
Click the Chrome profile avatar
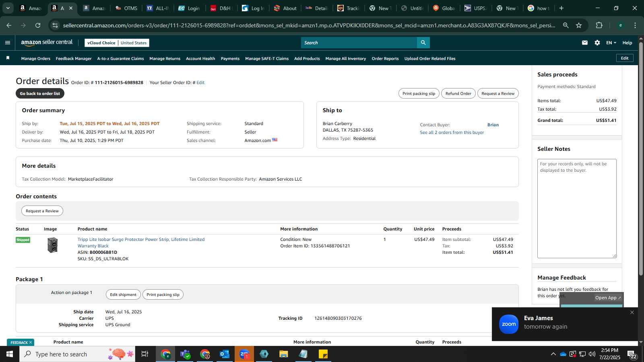(621, 25)
